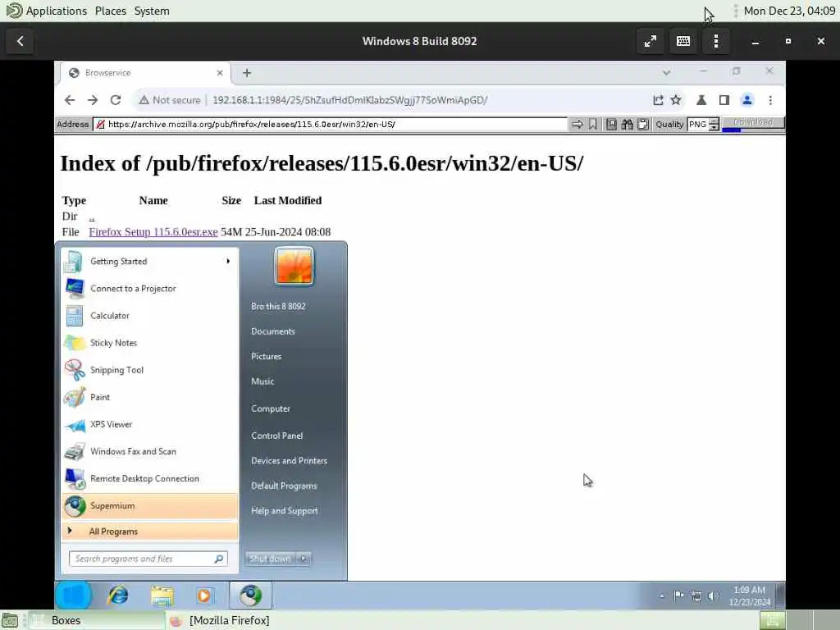
Task: Open Help and Support
Action: tap(285, 511)
